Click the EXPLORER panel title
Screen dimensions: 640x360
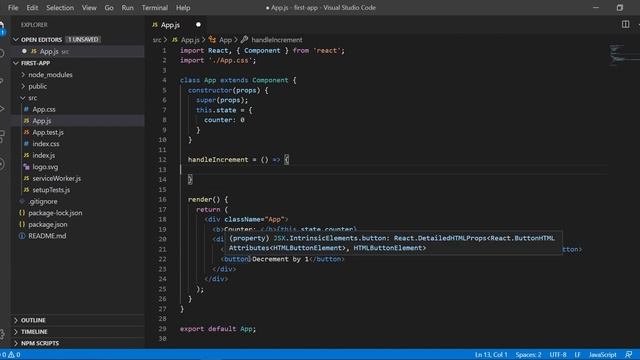click(34, 25)
